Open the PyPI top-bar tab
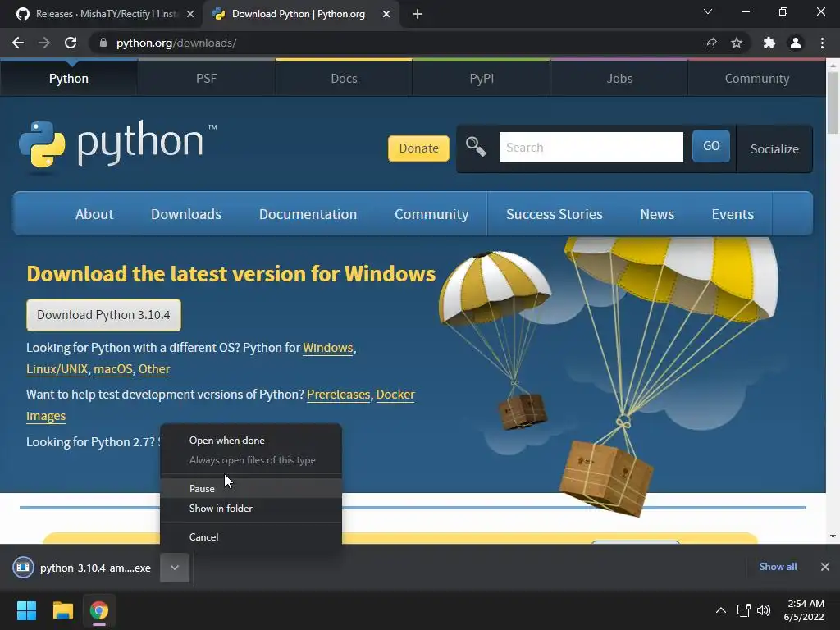 click(x=482, y=78)
